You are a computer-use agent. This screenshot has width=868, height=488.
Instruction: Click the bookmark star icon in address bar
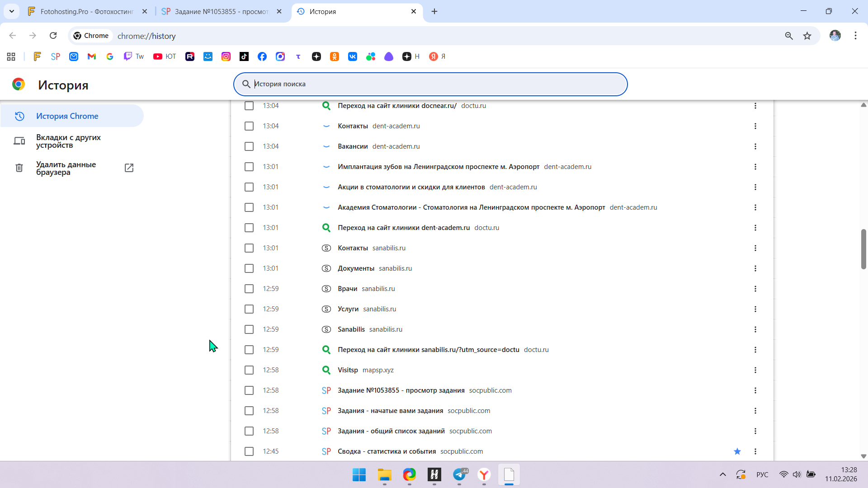click(x=807, y=36)
